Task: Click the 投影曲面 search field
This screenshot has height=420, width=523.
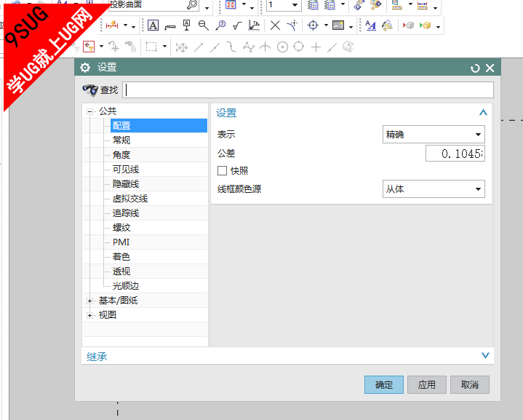Action: click(154, 4)
